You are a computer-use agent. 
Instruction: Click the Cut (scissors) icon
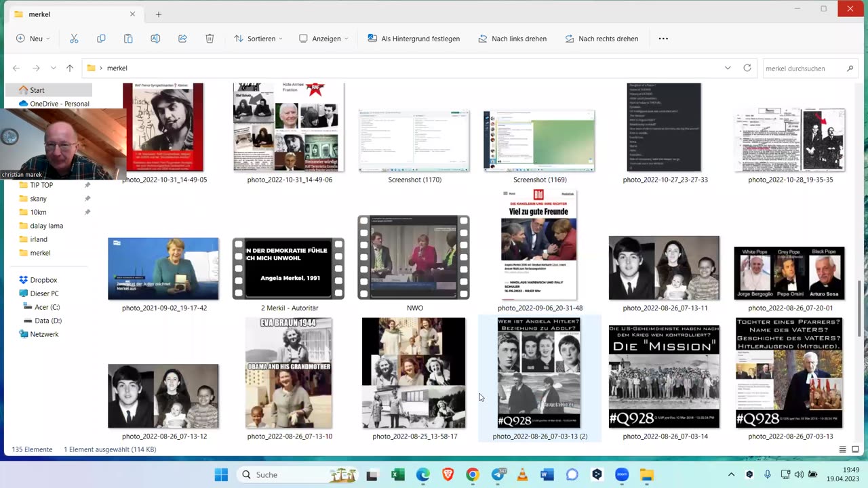click(74, 39)
